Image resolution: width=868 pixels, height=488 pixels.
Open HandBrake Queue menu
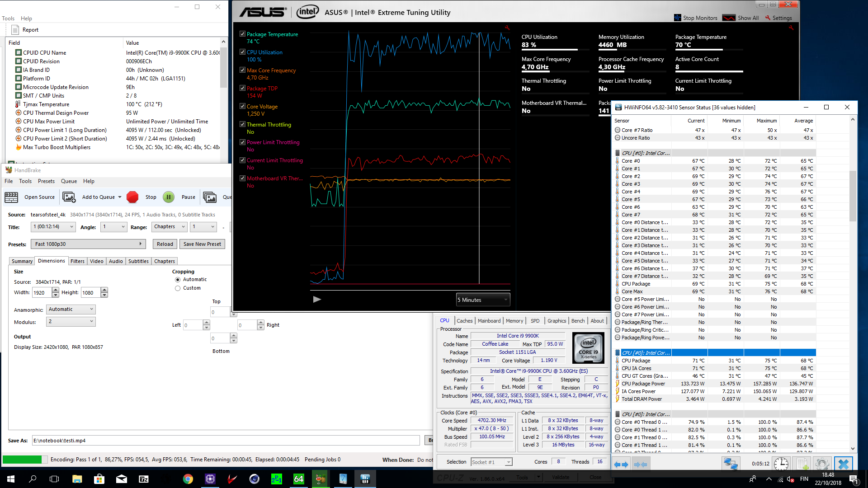69,181
